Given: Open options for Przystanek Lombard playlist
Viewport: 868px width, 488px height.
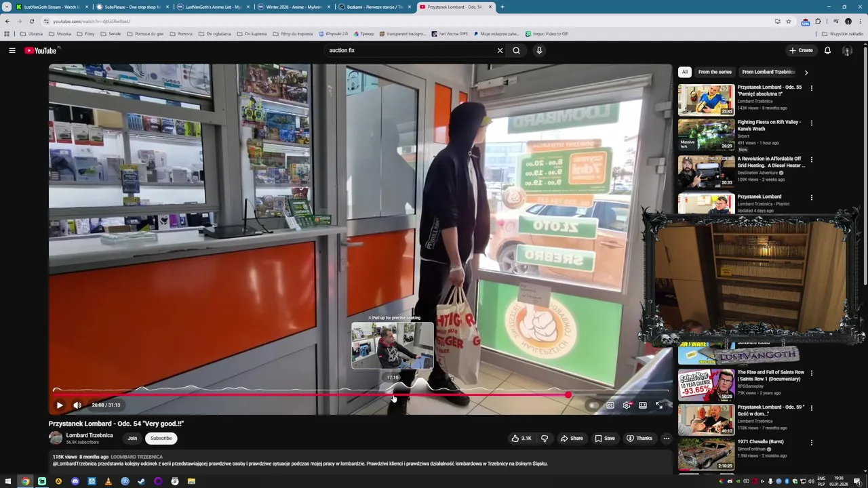Looking at the screenshot, I should [x=811, y=198].
